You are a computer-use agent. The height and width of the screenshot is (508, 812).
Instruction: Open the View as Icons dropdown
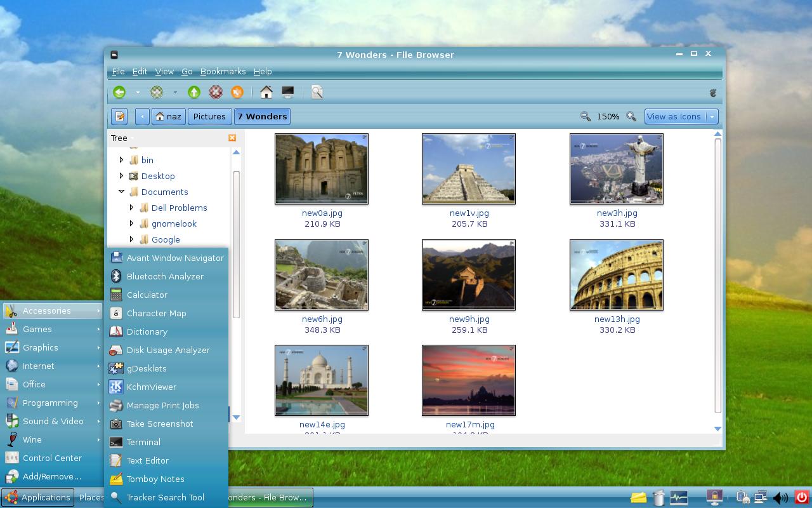681,116
